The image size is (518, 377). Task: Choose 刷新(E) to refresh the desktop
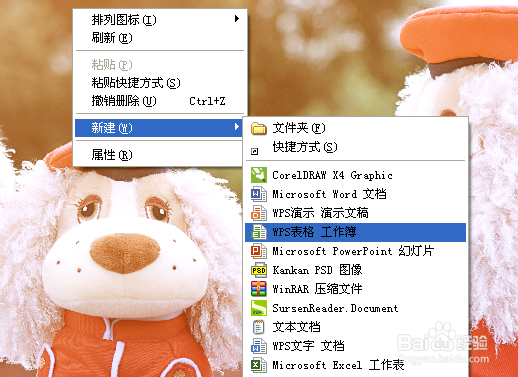click(x=160, y=38)
